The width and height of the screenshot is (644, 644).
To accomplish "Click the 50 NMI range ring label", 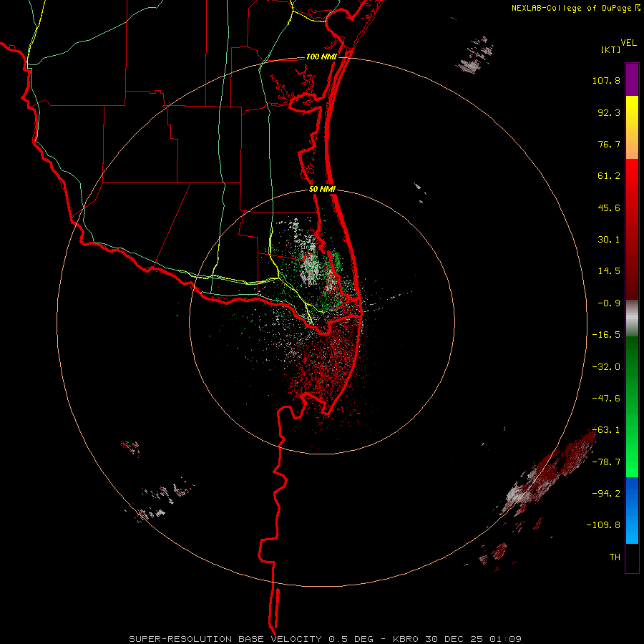I will [323, 190].
